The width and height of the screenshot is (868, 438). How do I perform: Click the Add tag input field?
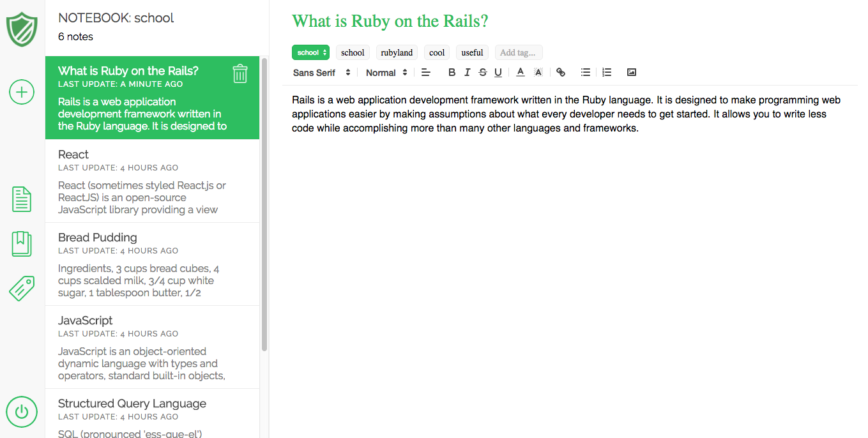point(519,52)
